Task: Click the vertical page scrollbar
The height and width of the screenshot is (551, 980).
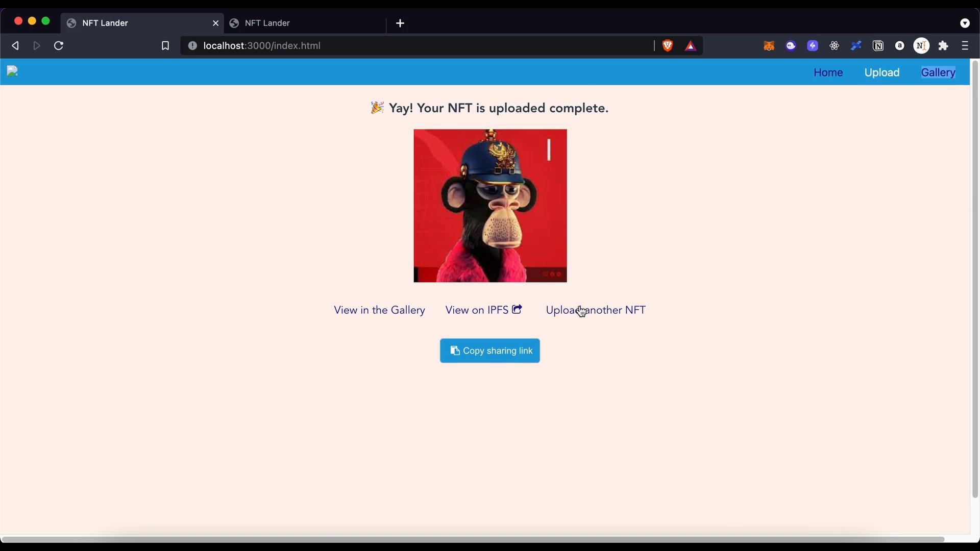Action: click(x=975, y=279)
